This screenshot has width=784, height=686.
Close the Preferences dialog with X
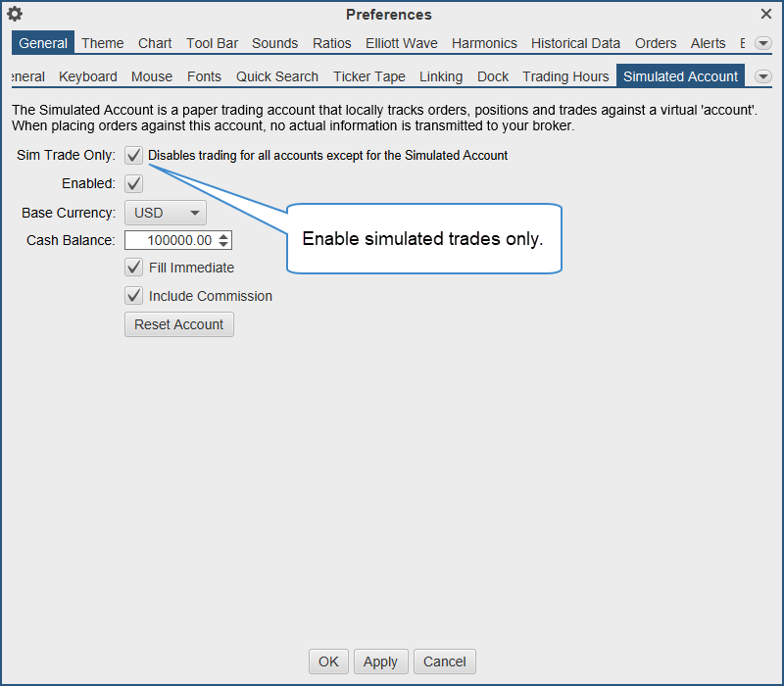766,14
